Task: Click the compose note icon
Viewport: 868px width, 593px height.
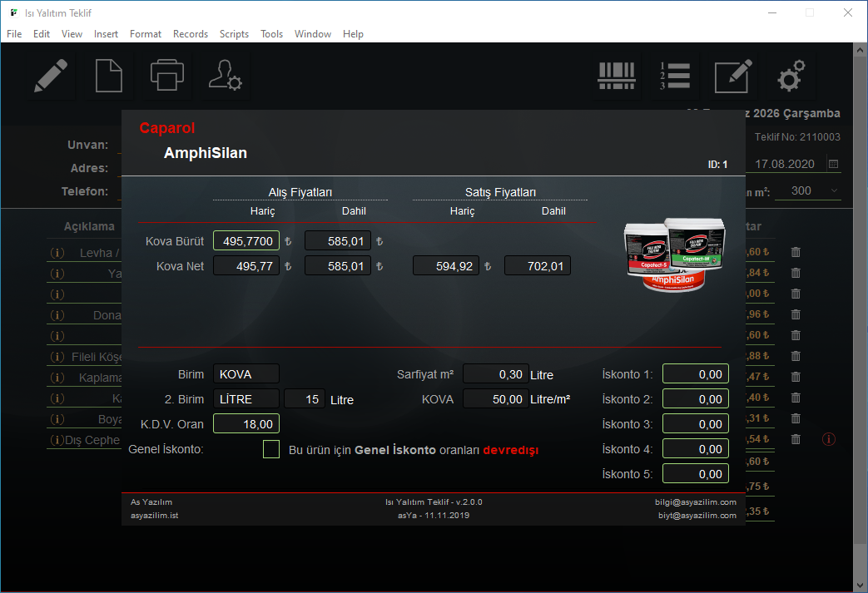Action: (x=733, y=76)
